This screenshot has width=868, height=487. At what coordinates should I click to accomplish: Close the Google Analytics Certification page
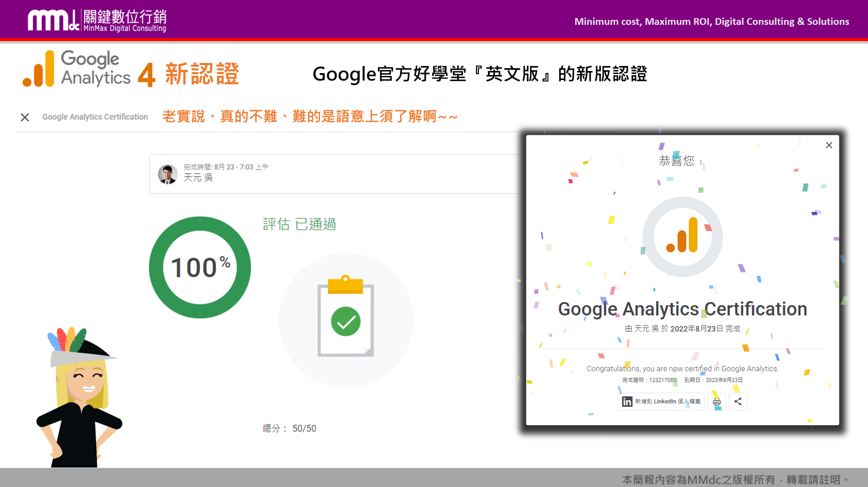[25, 117]
